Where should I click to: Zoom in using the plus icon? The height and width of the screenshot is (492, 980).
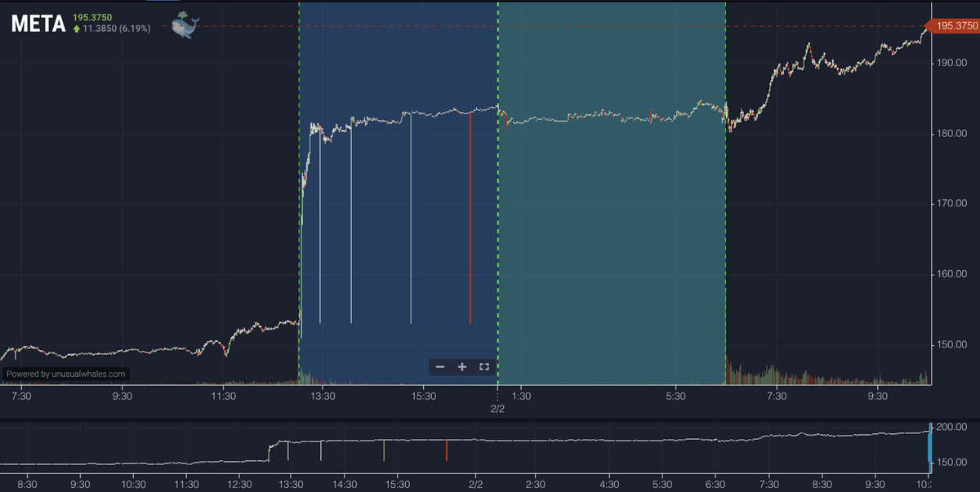(x=461, y=367)
